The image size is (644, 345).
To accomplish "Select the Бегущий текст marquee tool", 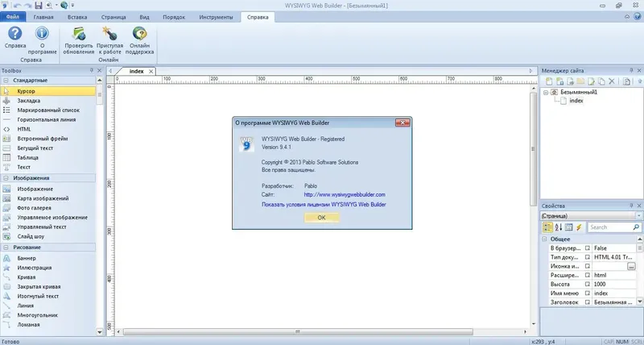I will click(x=35, y=148).
